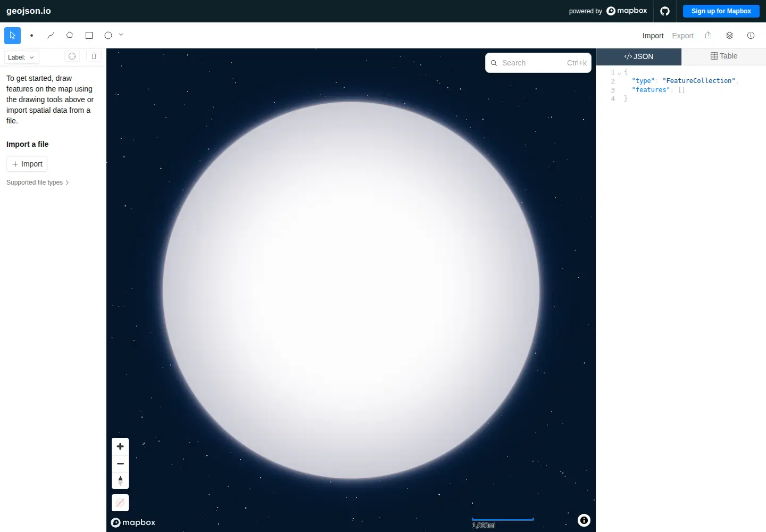The image size is (766, 532).
Task: Click the white globe on the map
Action: click(351, 290)
